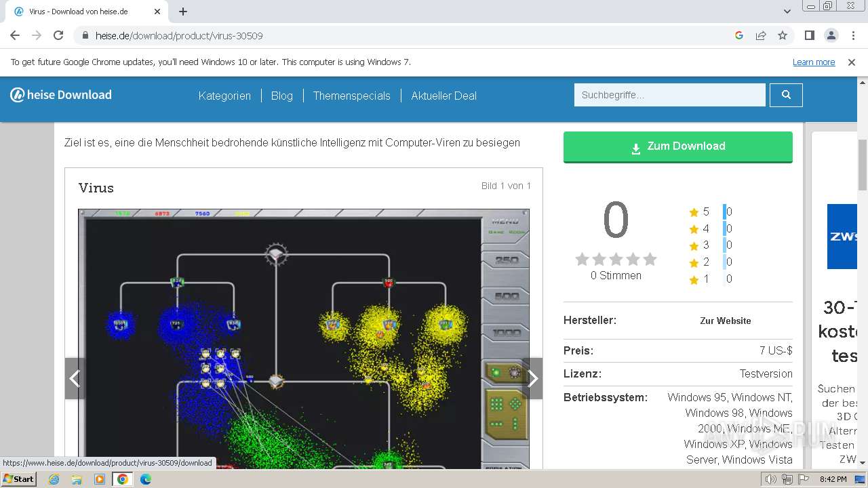Click the 0 Stimmen vote count
868x488 pixels.
616,276
